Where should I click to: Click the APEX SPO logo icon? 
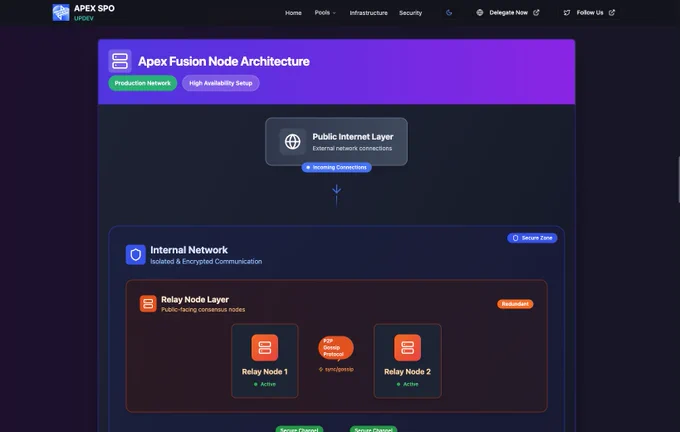tap(61, 13)
